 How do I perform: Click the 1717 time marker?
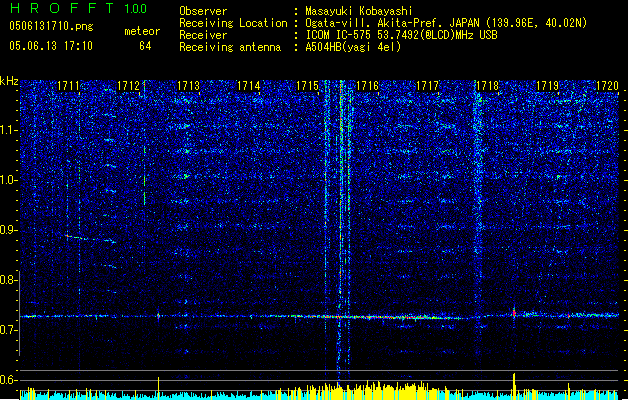(428, 86)
